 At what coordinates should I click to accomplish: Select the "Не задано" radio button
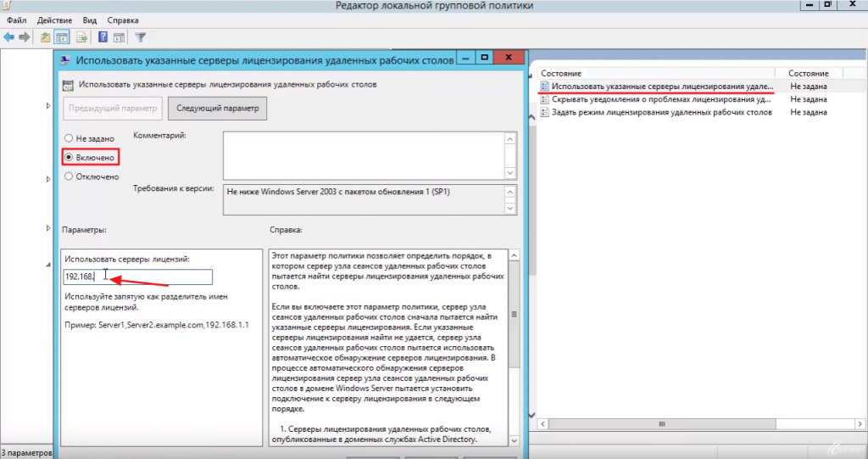(69, 137)
